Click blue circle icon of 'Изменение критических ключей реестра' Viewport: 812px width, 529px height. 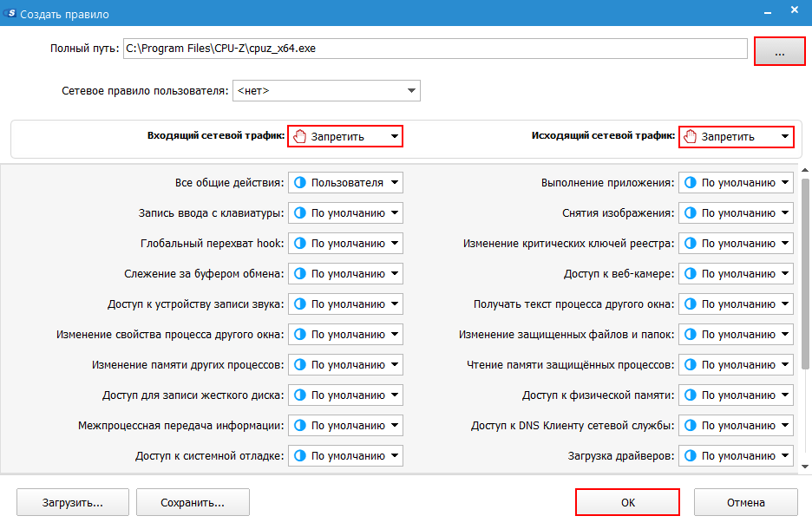(x=691, y=244)
